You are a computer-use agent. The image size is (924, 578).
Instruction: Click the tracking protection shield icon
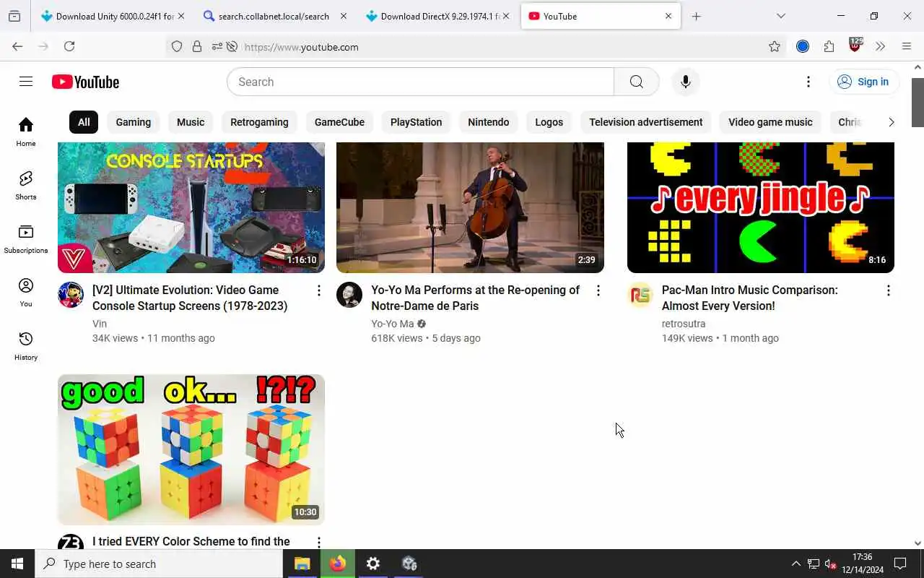pyautogui.click(x=177, y=46)
